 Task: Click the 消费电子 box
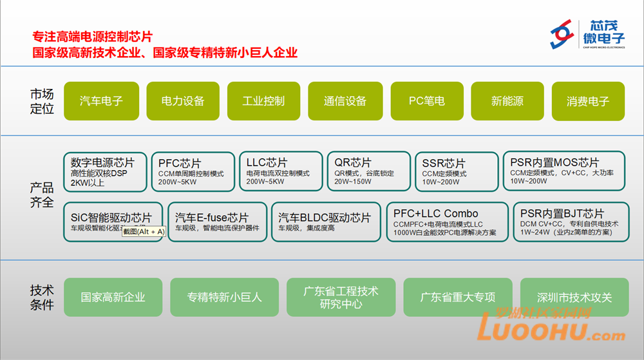pos(588,101)
